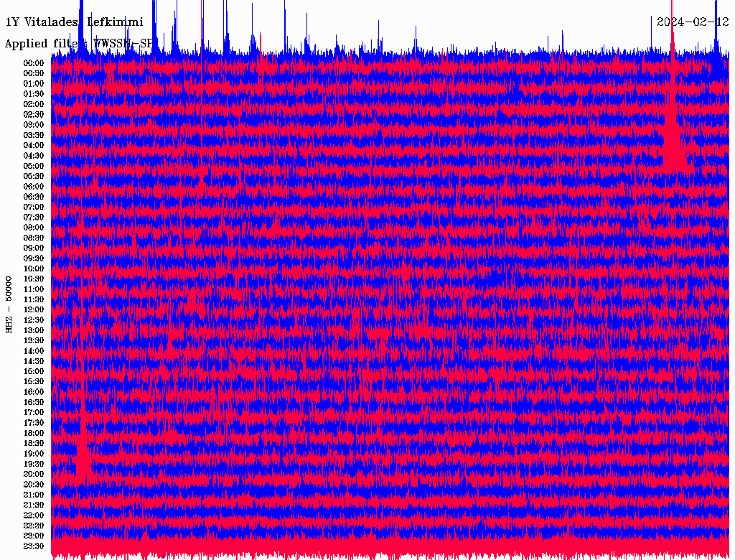This screenshot has width=735, height=560.
Task: Click the 06:00 time row label
Action: 34,187
